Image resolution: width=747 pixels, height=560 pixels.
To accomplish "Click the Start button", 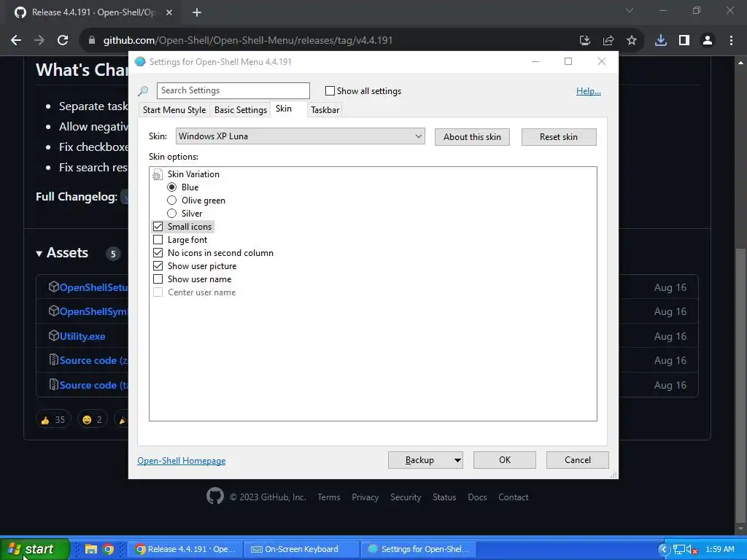I will [34, 549].
